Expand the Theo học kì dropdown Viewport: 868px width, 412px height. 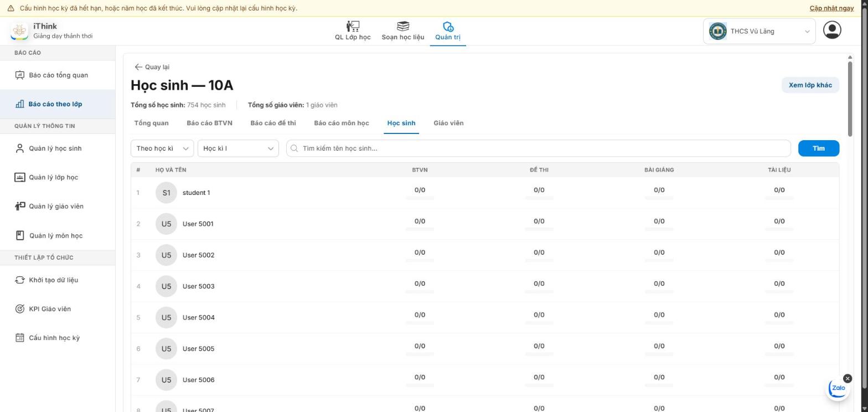(162, 148)
